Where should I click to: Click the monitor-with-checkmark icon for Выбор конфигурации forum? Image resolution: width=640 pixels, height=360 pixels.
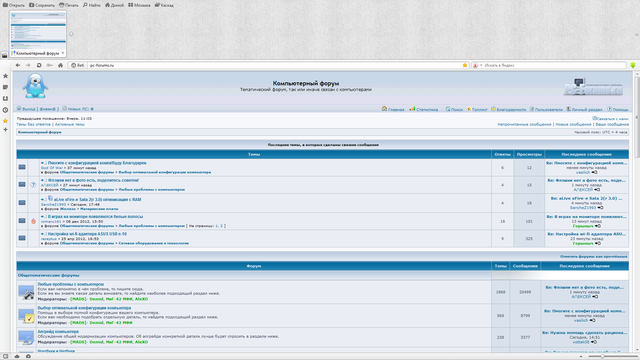click(x=26, y=315)
